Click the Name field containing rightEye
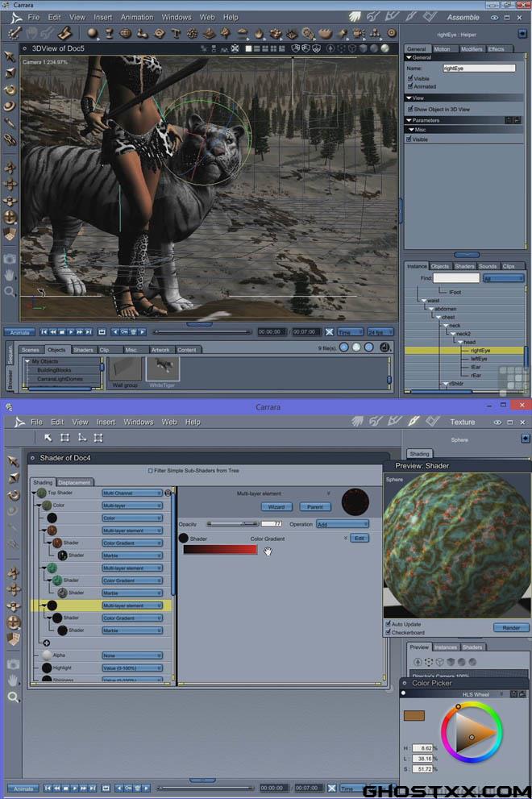 (479, 68)
